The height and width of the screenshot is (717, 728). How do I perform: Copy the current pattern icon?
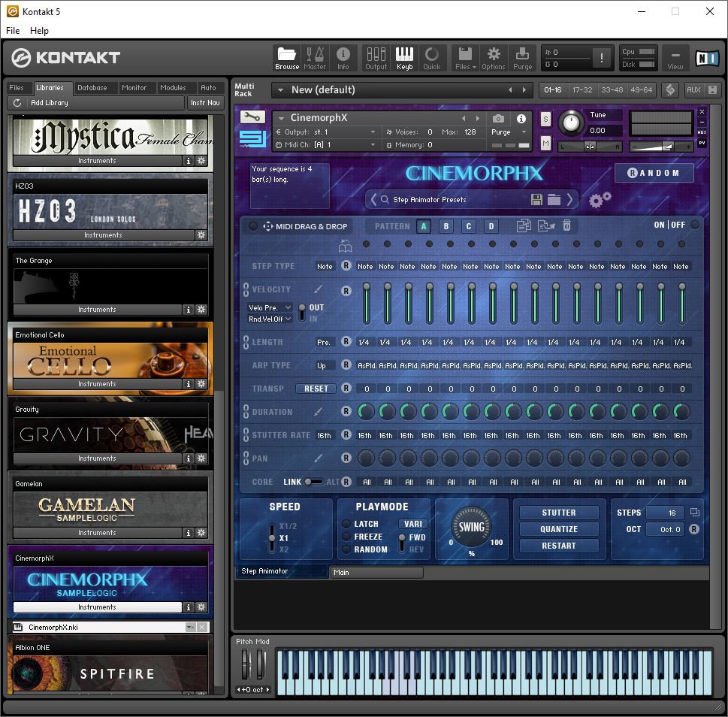click(524, 225)
